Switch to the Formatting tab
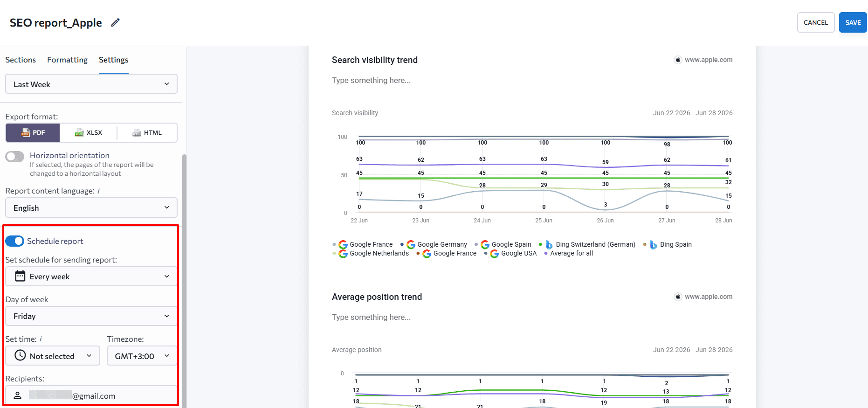 [67, 60]
